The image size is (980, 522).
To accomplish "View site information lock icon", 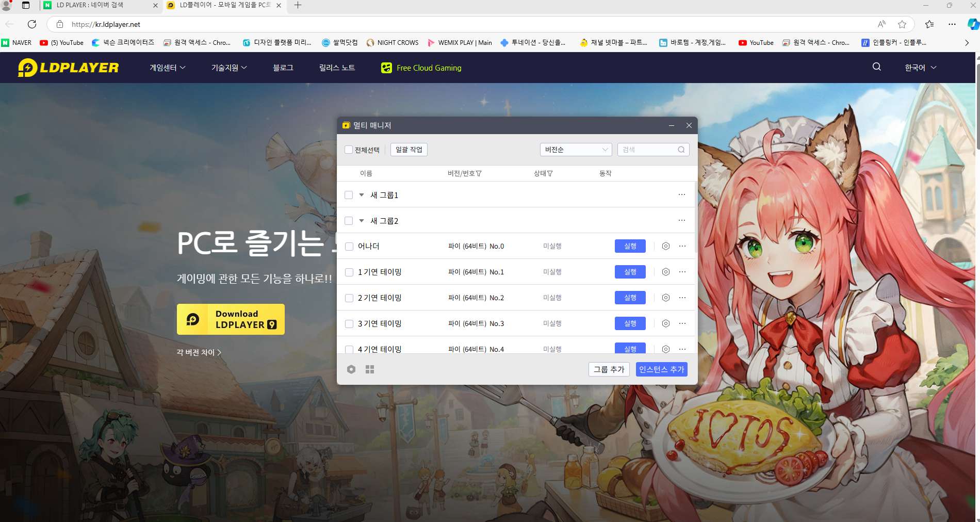I will 60,24.
